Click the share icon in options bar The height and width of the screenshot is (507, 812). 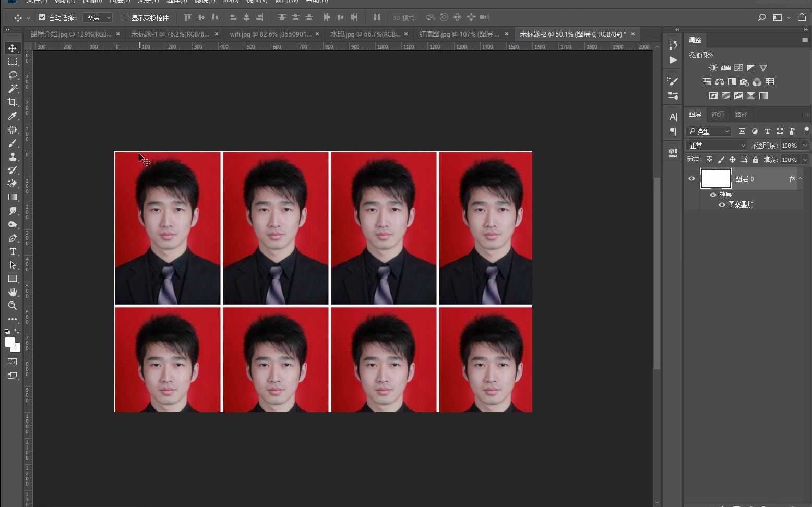(x=802, y=17)
